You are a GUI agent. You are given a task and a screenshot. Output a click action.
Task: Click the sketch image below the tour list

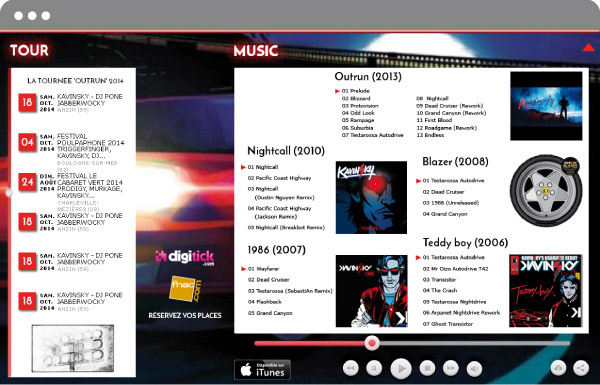(73, 348)
